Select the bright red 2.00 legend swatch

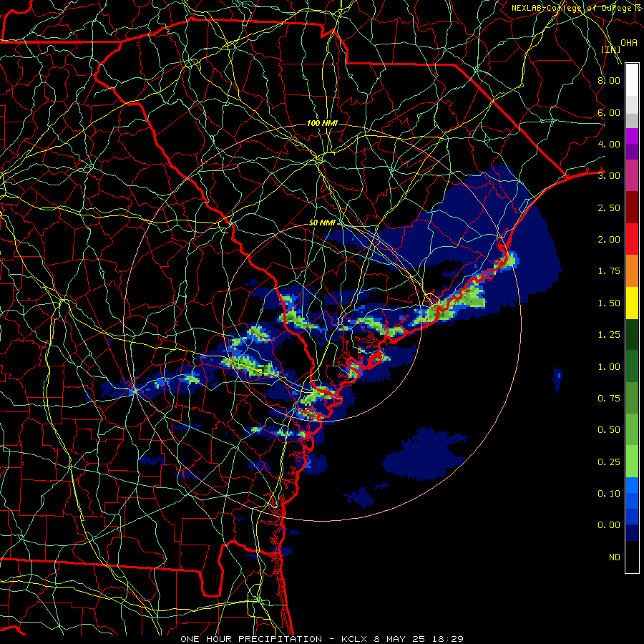[x=632, y=239]
